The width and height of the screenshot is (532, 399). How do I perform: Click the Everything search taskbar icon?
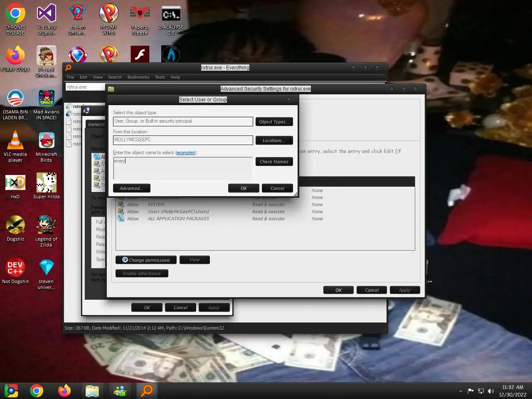coord(147,391)
